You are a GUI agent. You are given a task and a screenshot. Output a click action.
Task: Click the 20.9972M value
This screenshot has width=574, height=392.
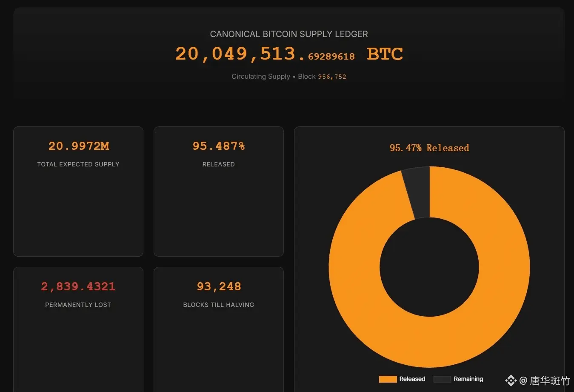[79, 146]
